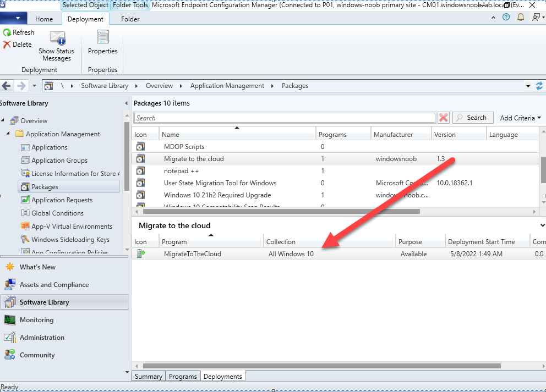Click the deployments pane horizontal scrollbar
Image resolution: width=546 pixels, height=392 pixels.
[322, 366]
